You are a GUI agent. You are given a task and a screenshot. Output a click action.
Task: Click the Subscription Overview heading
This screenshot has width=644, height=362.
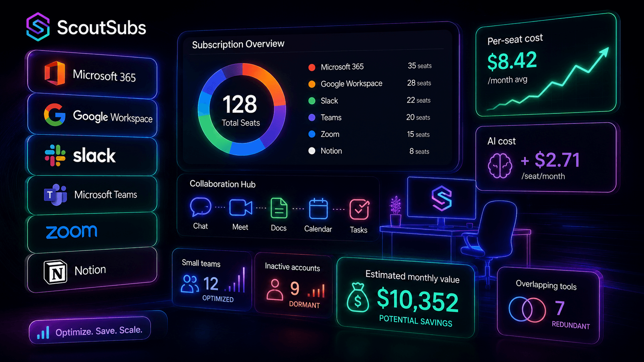(238, 44)
